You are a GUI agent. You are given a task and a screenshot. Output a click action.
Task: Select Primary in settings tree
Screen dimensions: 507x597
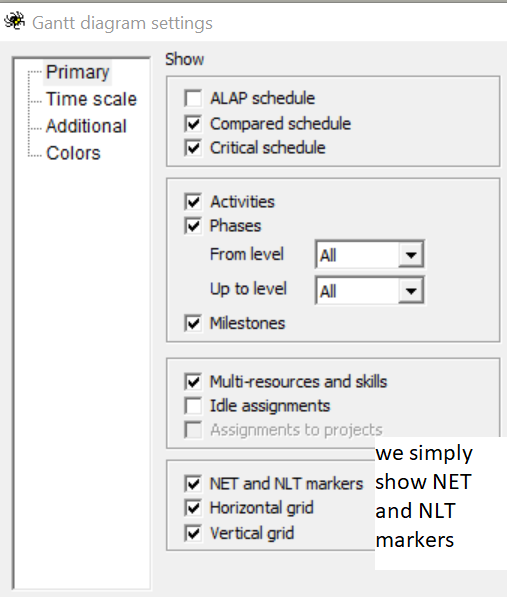pyautogui.click(x=78, y=72)
